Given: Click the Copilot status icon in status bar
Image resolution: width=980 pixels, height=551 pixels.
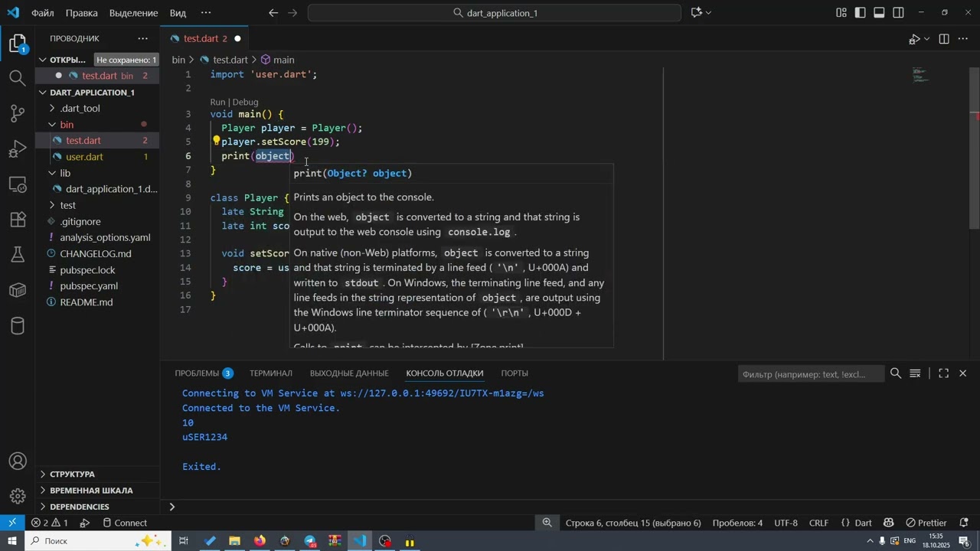Looking at the screenshot, I should 889,523.
